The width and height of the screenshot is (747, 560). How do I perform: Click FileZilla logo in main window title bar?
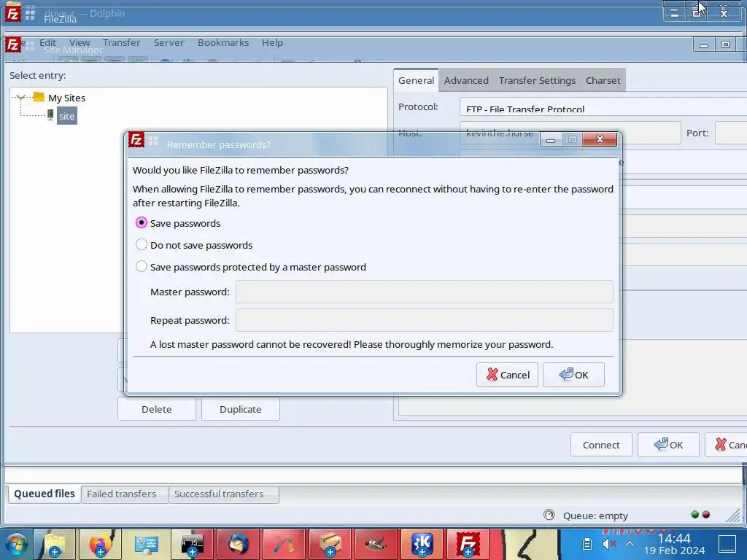tap(12, 14)
